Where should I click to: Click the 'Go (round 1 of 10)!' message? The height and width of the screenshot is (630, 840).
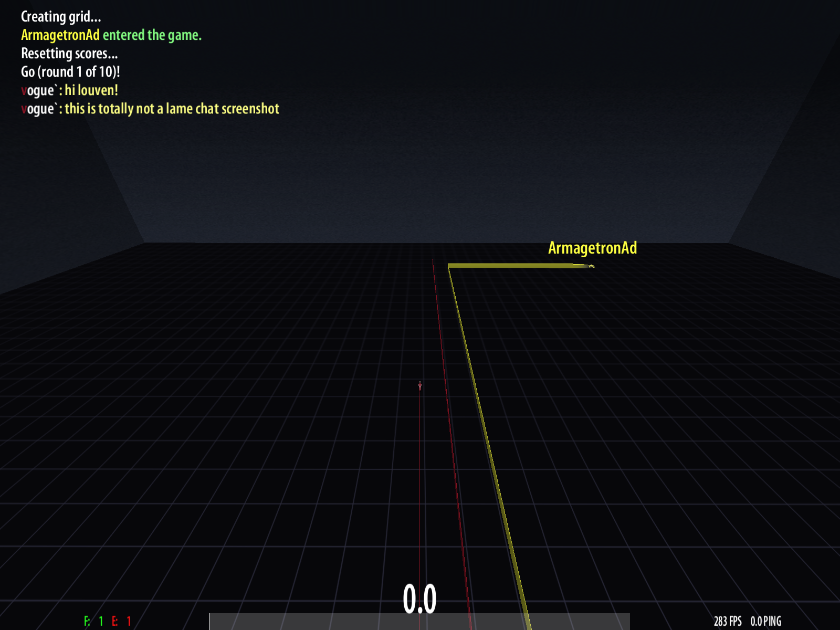pos(70,72)
